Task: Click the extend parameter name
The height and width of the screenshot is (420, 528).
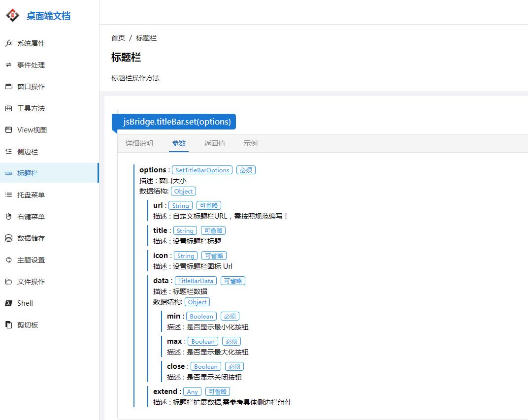Action: (x=165, y=391)
